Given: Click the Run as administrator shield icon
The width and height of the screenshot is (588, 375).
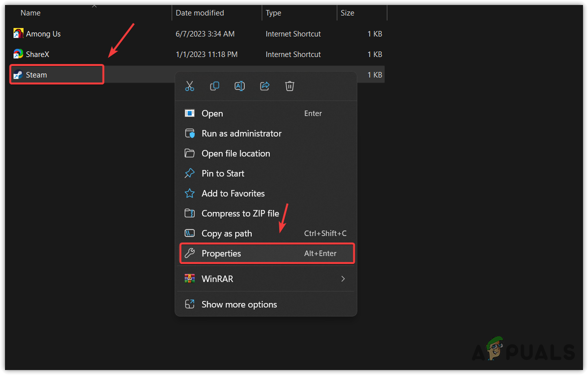Looking at the screenshot, I should (x=190, y=133).
